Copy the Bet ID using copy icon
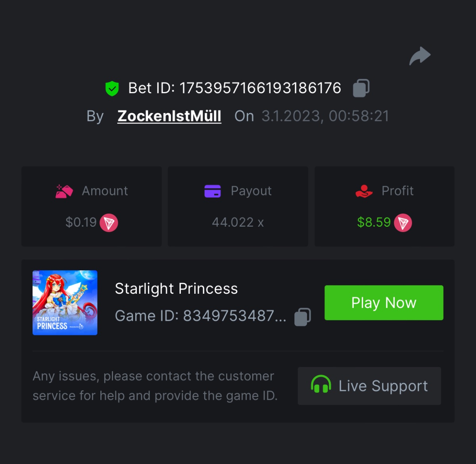This screenshot has height=464, width=476. pyautogui.click(x=361, y=88)
